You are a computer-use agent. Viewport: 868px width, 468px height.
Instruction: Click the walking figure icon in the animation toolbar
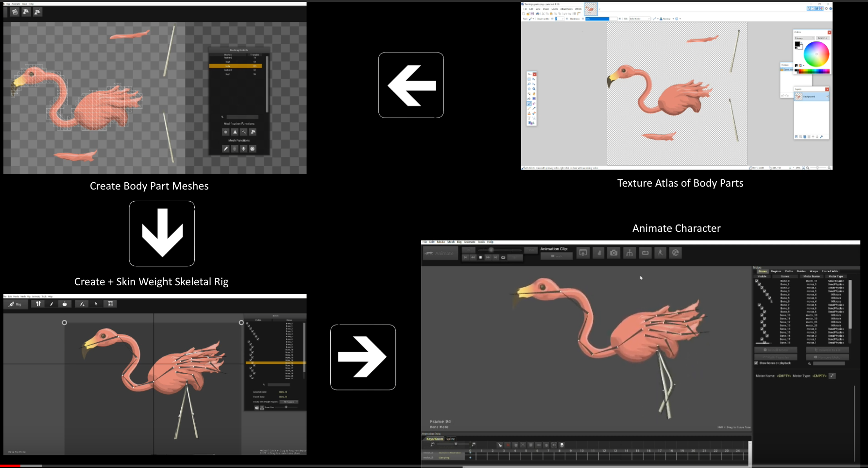click(x=660, y=253)
